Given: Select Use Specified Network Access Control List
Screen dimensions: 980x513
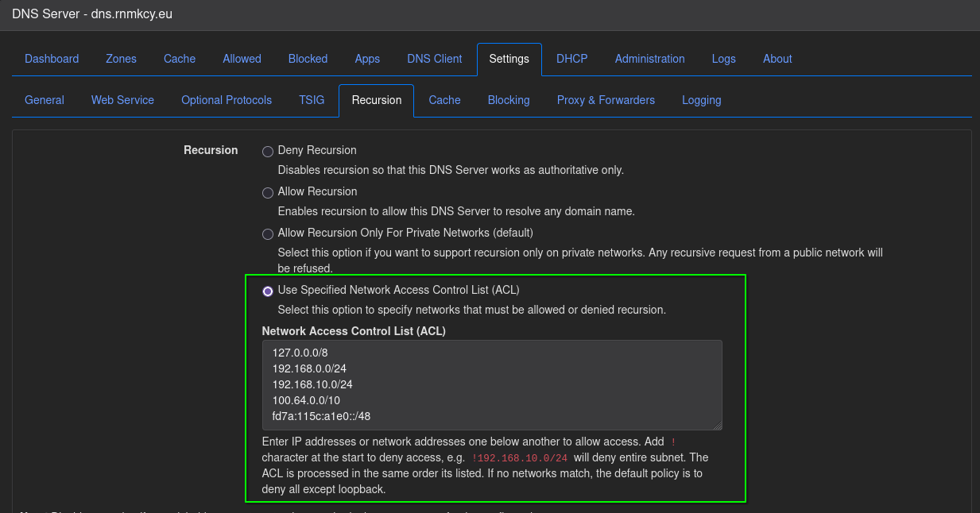Looking at the screenshot, I should [x=268, y=291].
